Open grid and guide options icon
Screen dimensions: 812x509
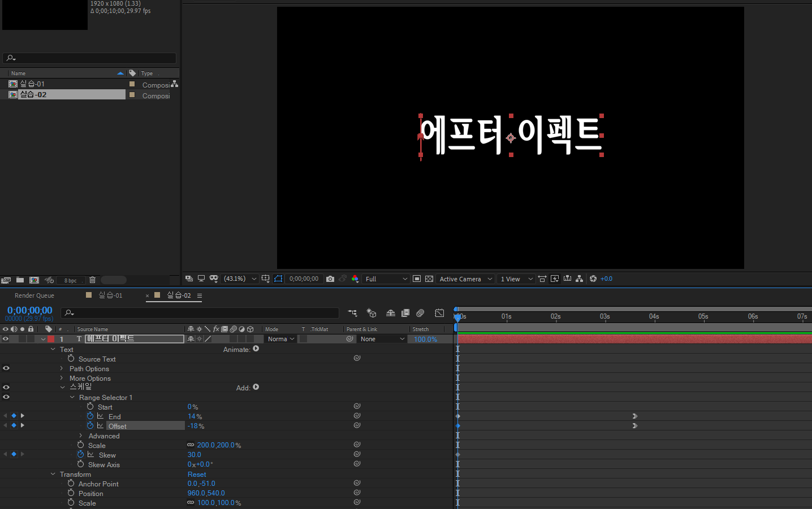coord(265,279)
